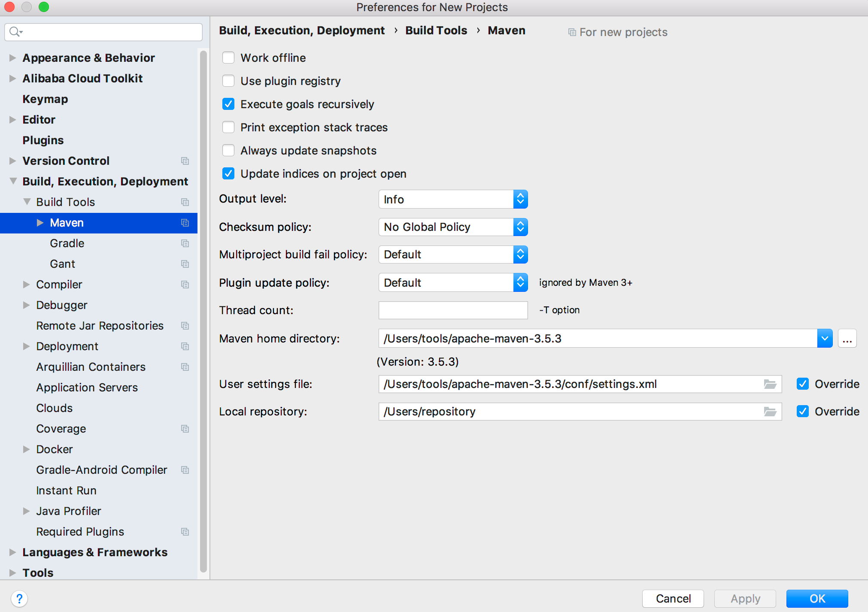Toggle Override for User settings file
Image resolution: width=868 pixels, height=612 pixels.
tap(802, 384)
